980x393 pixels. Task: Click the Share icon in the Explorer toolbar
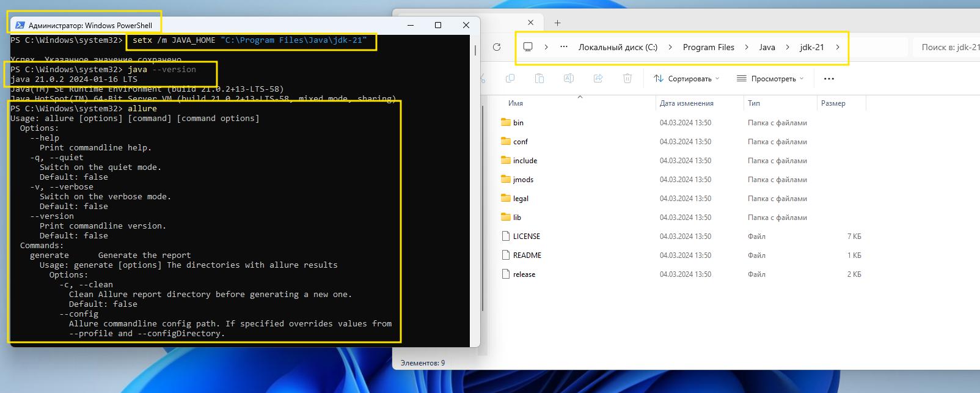pyautogui.click(x=598, y=78)
